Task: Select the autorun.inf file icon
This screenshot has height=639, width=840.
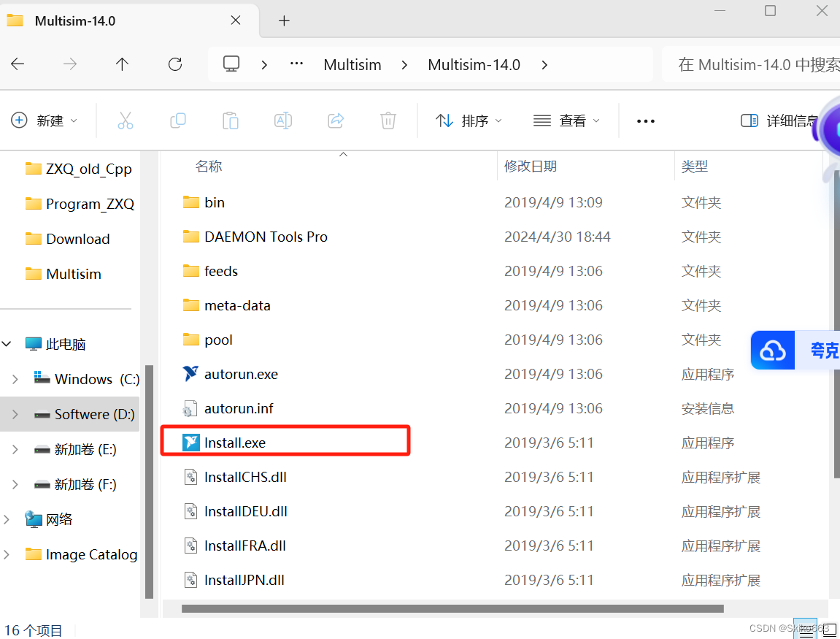Action: 189,408
